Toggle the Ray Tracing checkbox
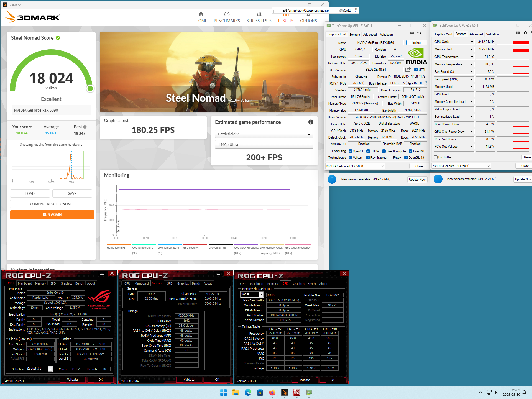The image size is (532, 399). pyautogui.click(x=368, y=158)
